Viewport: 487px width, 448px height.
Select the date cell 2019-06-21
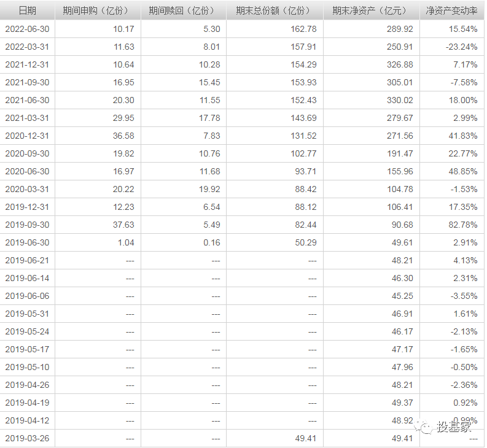pos(28,260)
